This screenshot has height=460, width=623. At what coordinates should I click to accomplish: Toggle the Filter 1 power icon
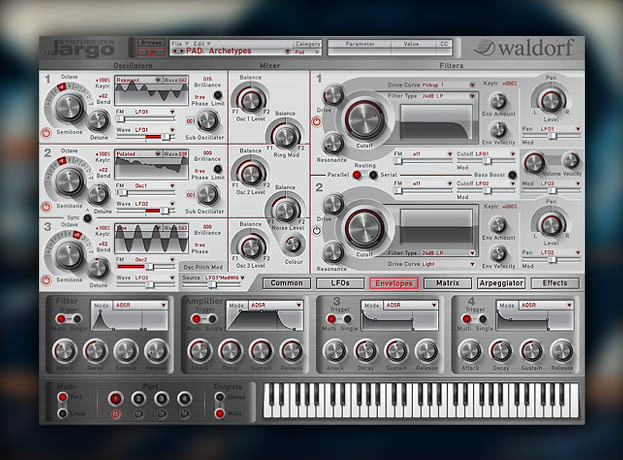click(x=317, y=122)
